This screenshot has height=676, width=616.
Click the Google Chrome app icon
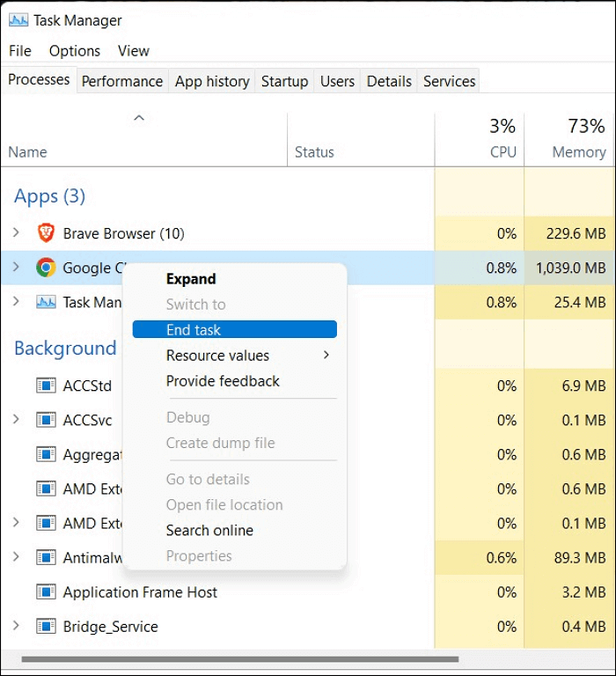tap(46, 268)
